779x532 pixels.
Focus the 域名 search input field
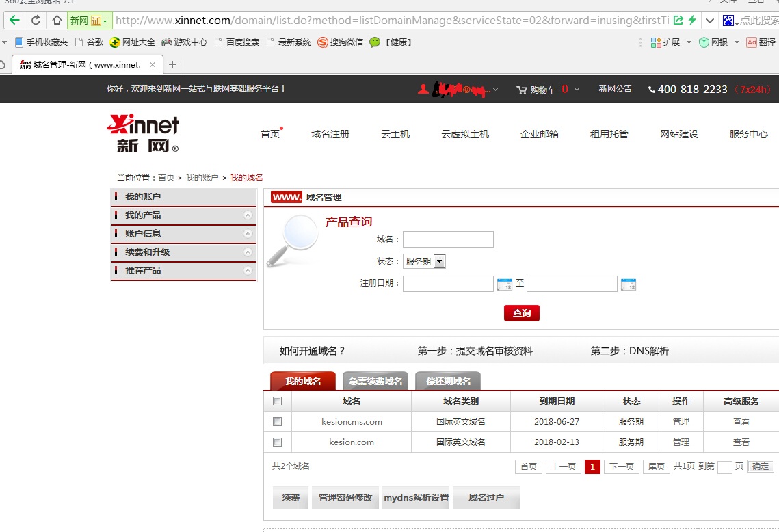pyautogui.click(x=448, y=239)
